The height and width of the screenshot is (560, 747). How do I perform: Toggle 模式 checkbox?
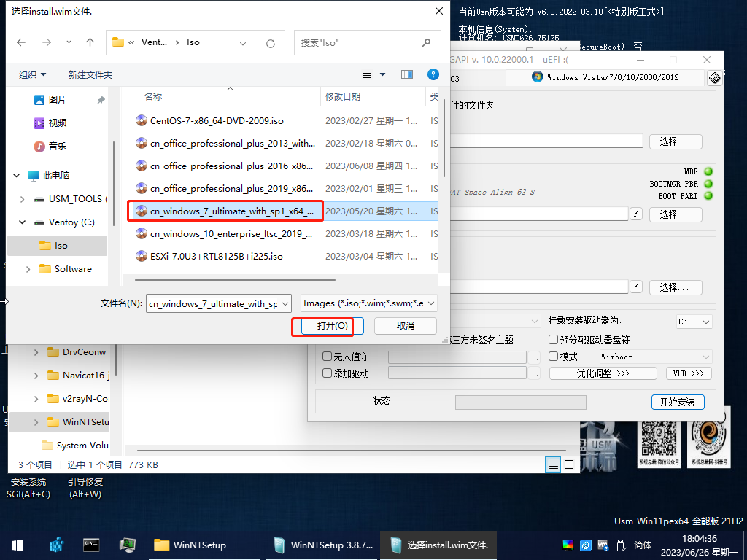tap(553, 356)
